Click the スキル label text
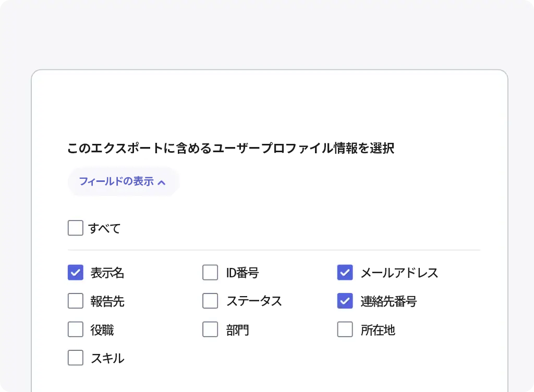Viewport: 534px width, 392px height. click(x=107, y=359)
